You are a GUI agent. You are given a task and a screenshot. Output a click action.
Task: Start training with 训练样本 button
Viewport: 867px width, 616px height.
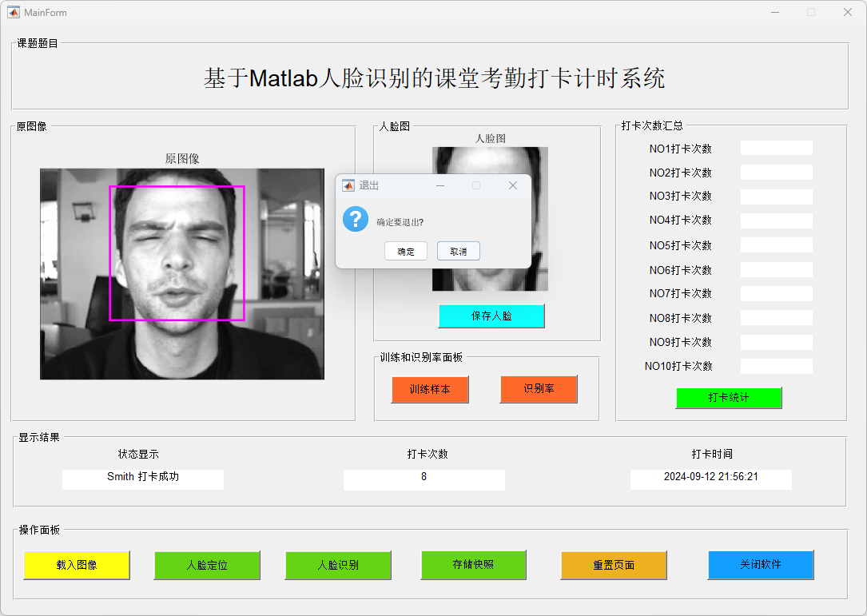click(430, 389)
